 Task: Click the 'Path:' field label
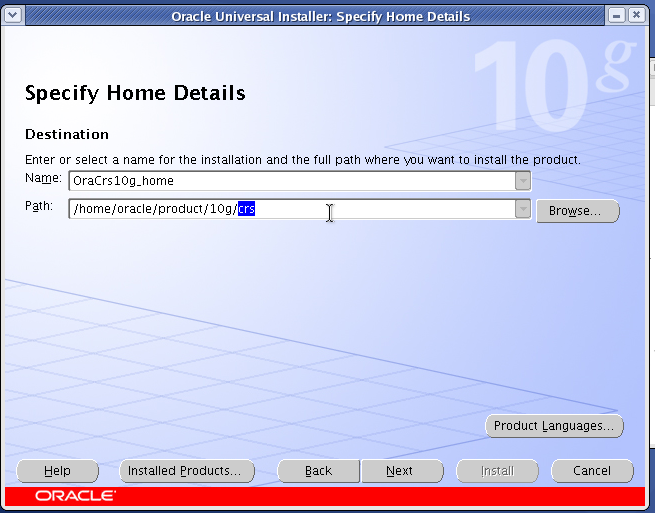click(x=39, y=206)
